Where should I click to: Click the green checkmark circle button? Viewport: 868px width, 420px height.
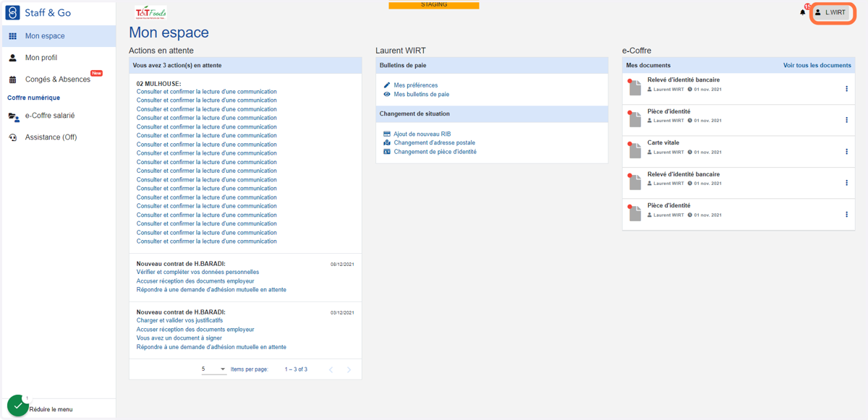(17, 406)
